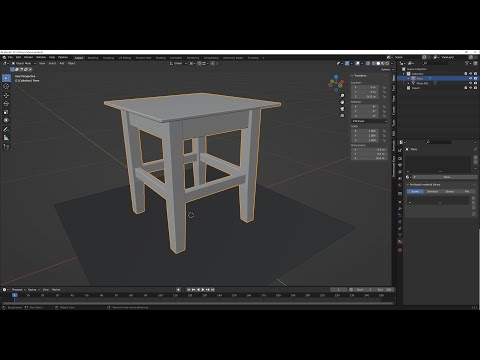Toggle camera view in viewport
Screen dimensions: 480x360
pos(342,109)
